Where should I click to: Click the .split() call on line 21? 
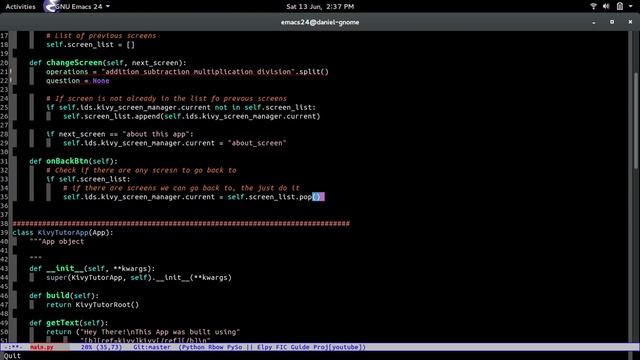coord(312,72)
